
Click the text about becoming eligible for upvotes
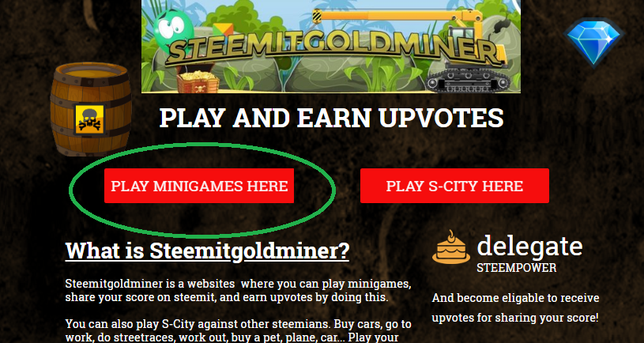point(515,307)
